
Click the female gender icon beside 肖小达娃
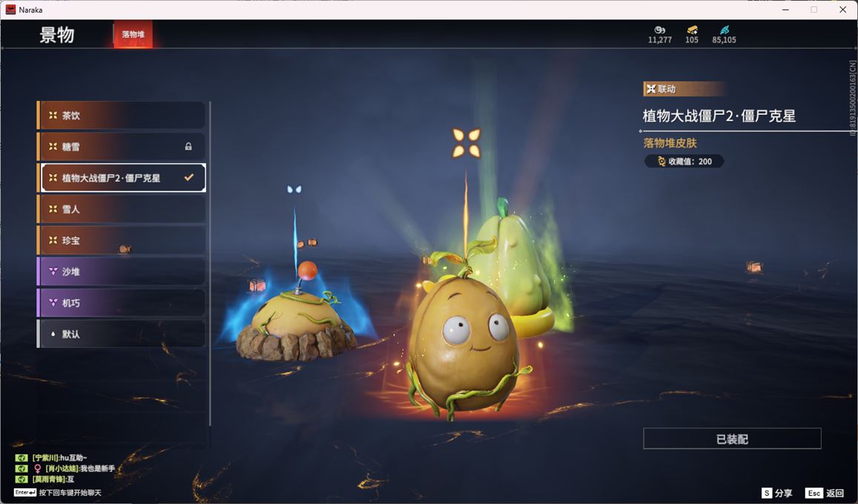point(37,468)
